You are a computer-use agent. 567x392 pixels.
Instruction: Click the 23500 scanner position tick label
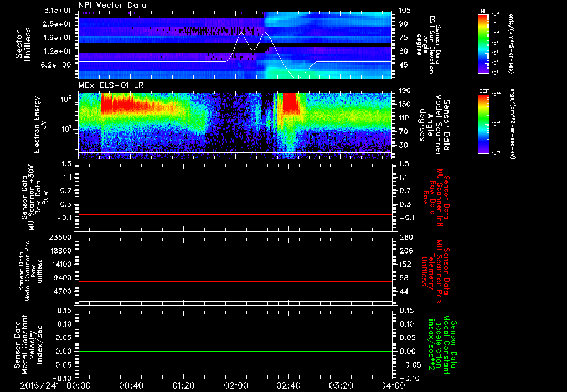coord(60,237)
